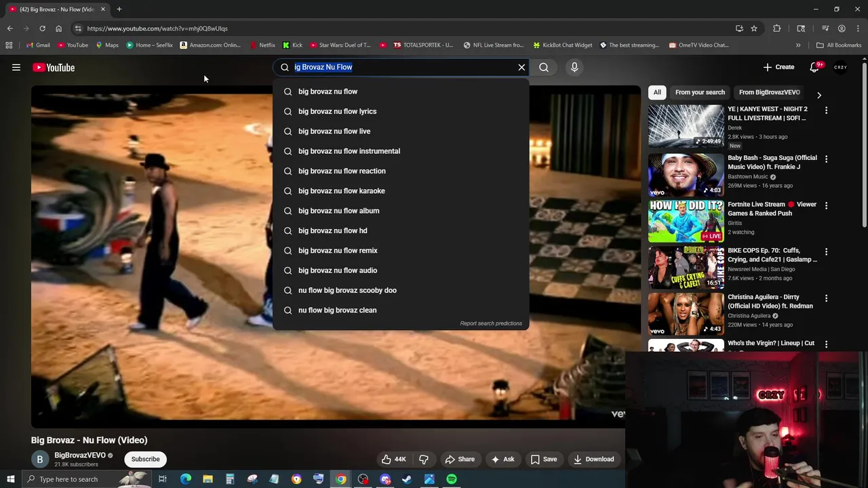
Task: Open Spotify from the taskbar
Action: 452,479
